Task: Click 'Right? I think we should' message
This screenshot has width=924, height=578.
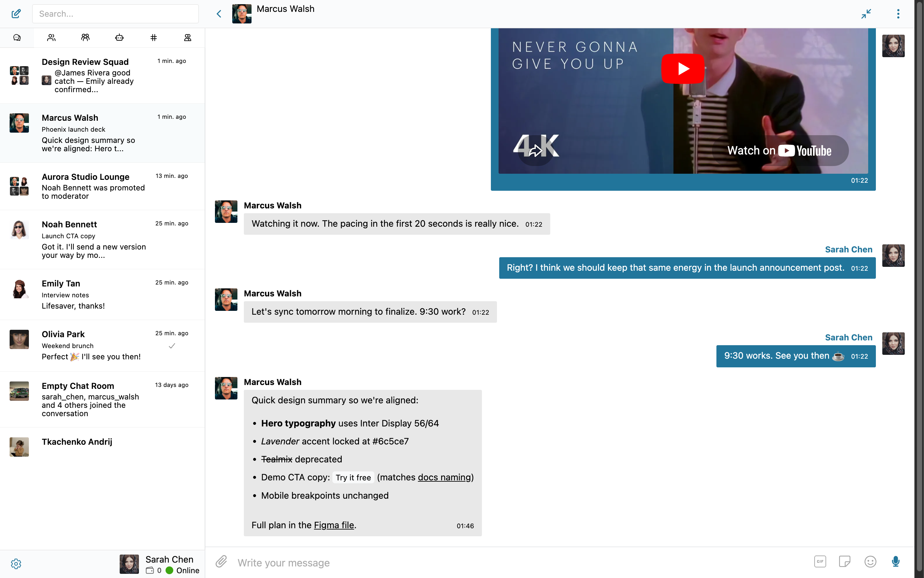Action: coord(687,267)
